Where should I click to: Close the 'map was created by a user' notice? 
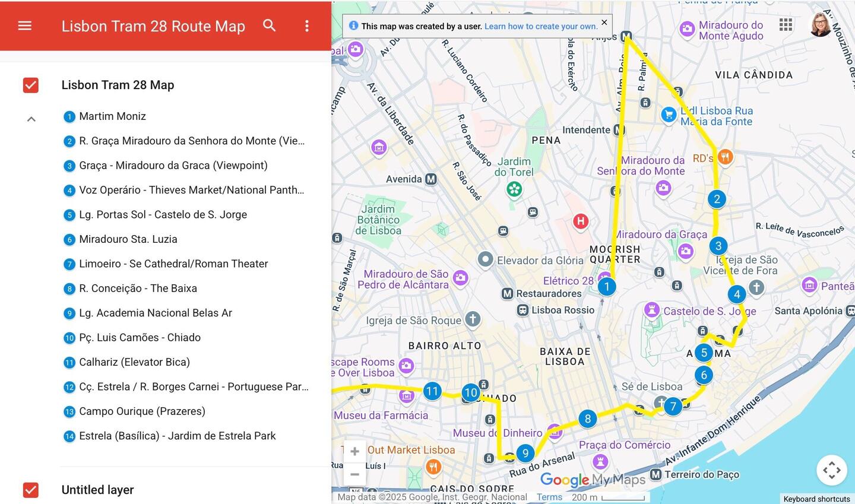pyautogui.click(x=604, y=22)
